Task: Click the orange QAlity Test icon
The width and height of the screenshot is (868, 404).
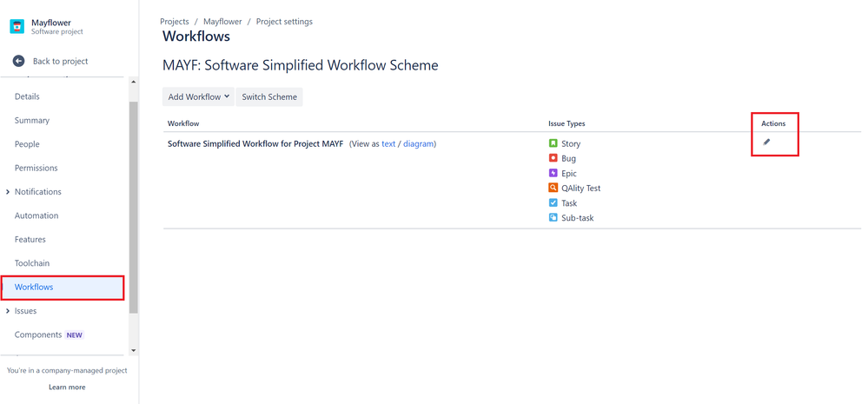Action: click(553, 189)
